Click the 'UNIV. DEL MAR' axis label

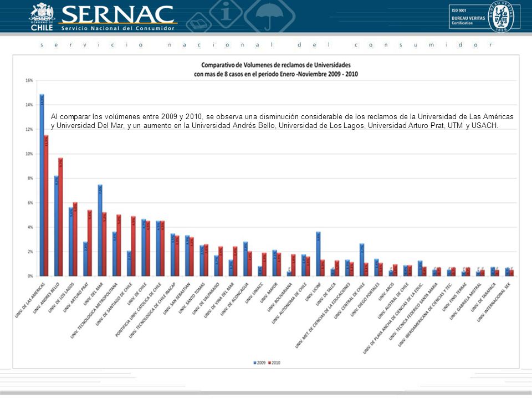click(x=93, y=294)
